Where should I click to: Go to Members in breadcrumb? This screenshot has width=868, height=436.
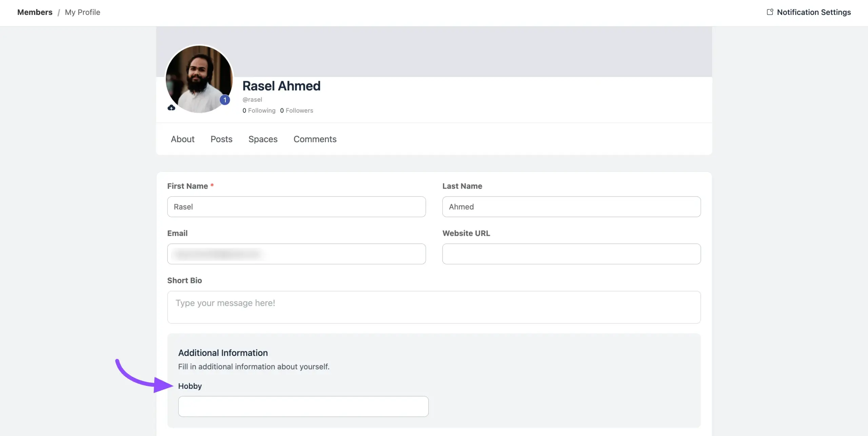coord(35,12)
